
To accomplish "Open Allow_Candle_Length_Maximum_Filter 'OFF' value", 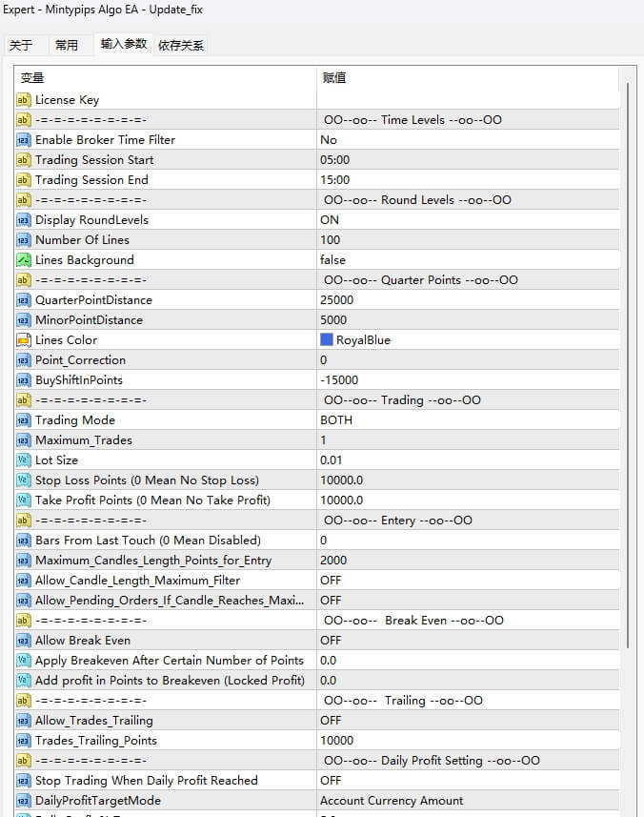I will coord(468,581).
